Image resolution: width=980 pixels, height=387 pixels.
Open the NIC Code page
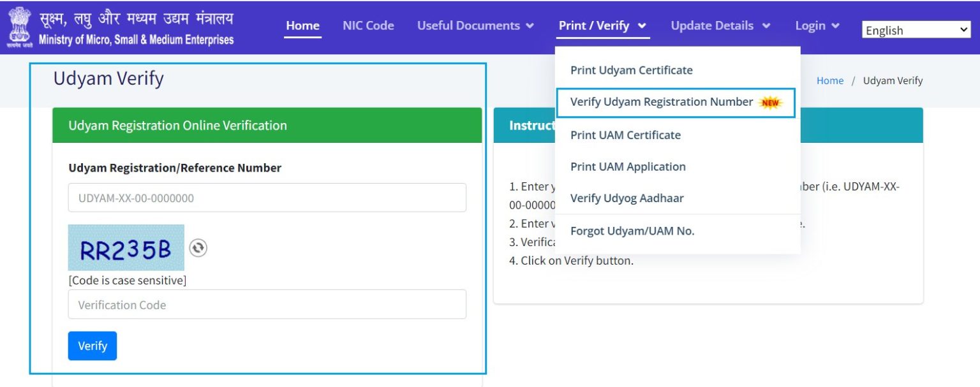[x=368, y=26]
